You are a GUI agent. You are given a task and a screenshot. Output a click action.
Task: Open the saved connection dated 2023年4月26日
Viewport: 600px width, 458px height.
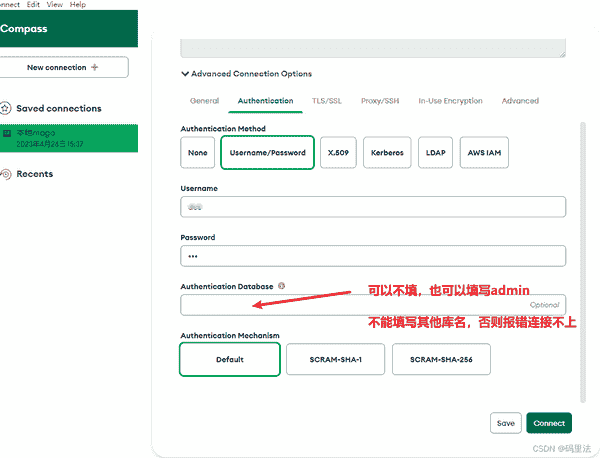click(x=69, y=138)
